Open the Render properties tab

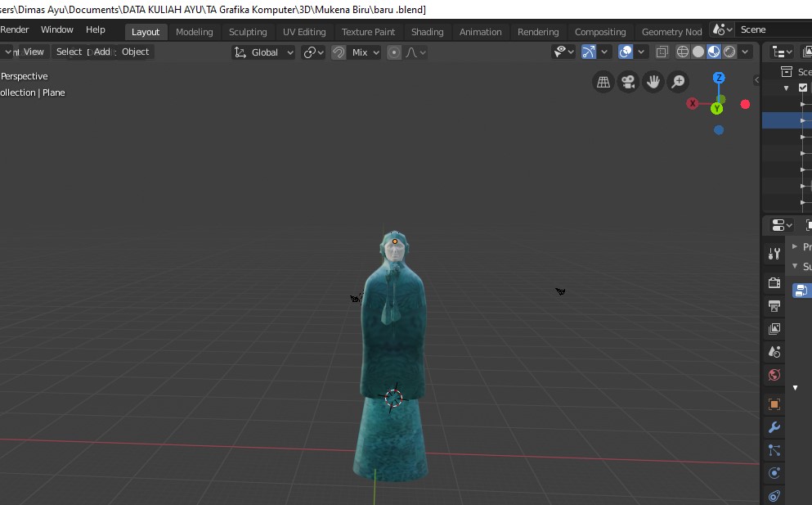(x=774, y=283)
